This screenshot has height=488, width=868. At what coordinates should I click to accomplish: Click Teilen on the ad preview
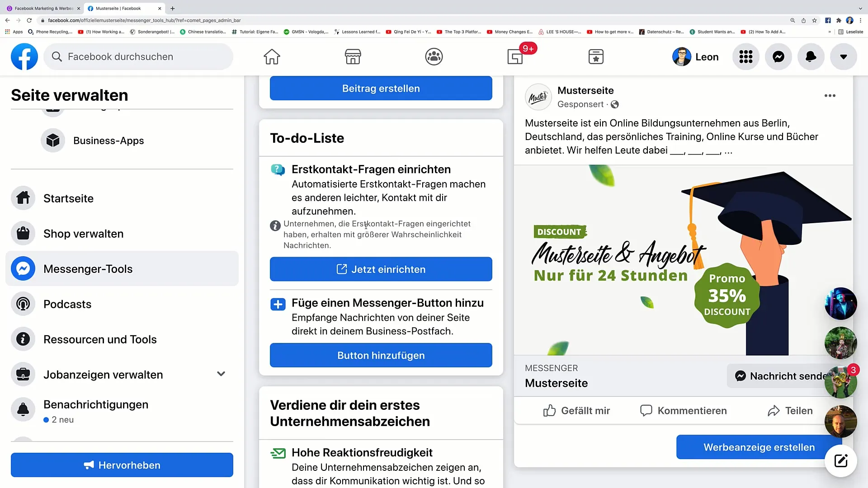(x=790, y=410)
